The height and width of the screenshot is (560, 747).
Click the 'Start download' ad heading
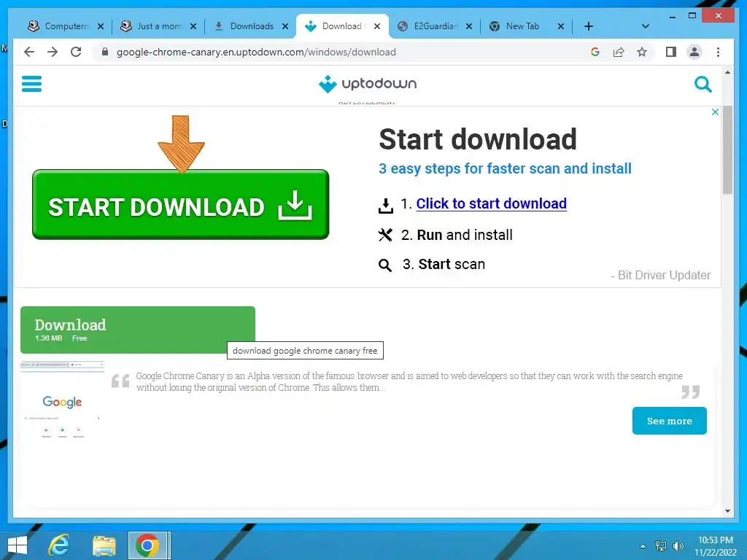point(478,139)
